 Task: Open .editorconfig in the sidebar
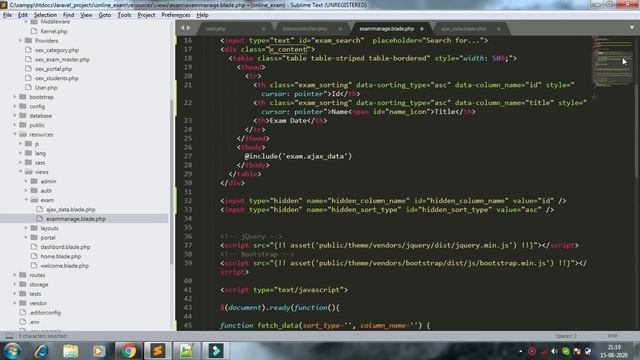(45, 313)
